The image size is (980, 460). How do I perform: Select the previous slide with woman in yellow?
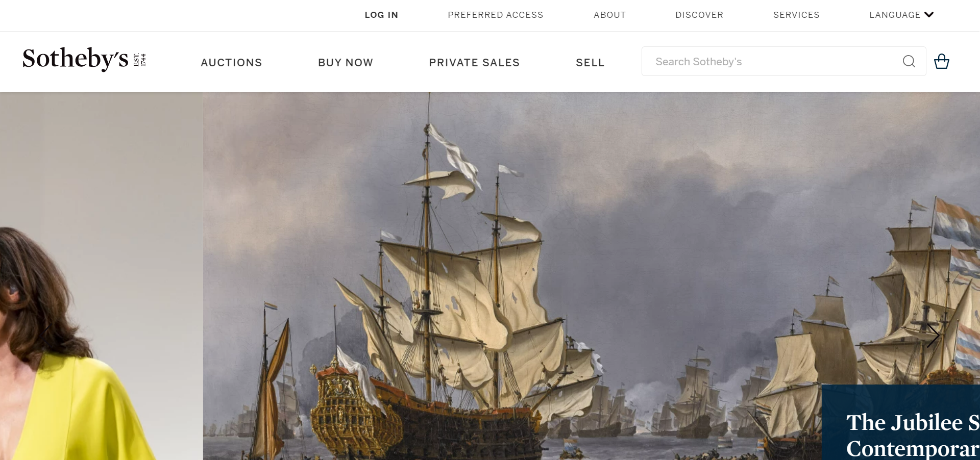coord(101,275)
